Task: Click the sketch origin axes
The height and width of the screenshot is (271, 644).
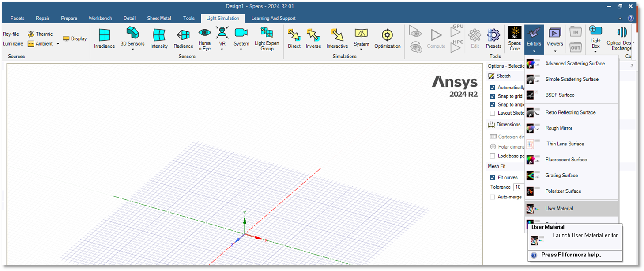Action: 245,233
